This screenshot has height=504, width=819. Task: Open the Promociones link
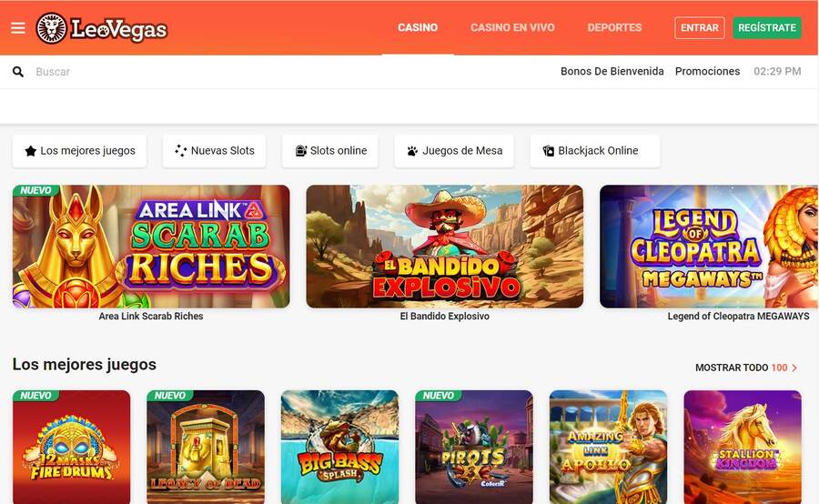tap(707, 72)
